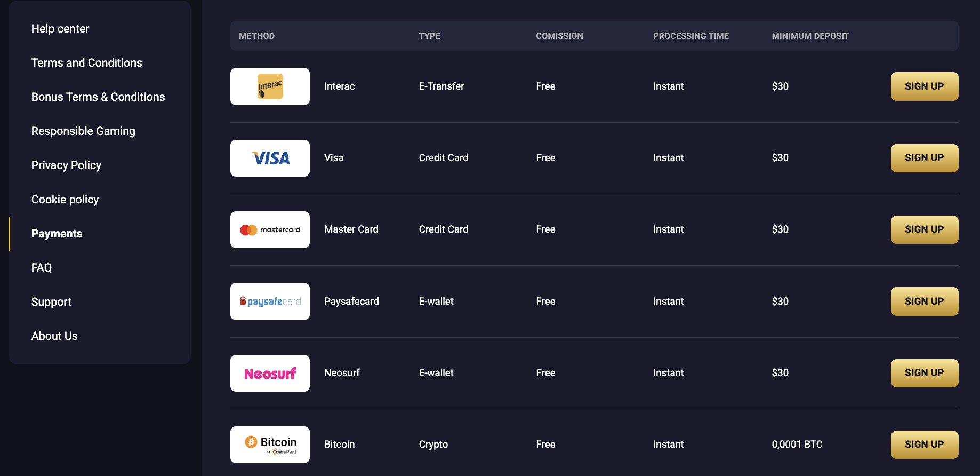Screen dimensions: 980x476
Task: Visit the Terms and Conditions page
Action: 86,62
